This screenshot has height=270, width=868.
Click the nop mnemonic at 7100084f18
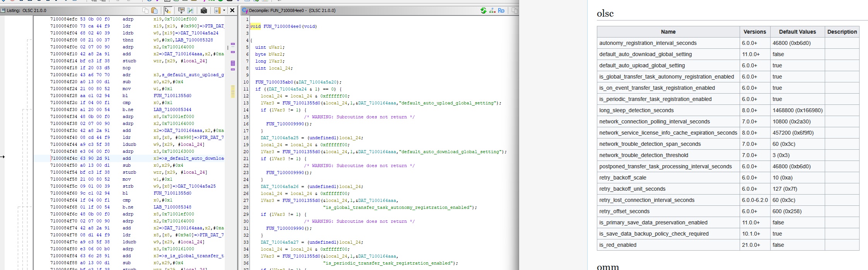coord(126,68)
